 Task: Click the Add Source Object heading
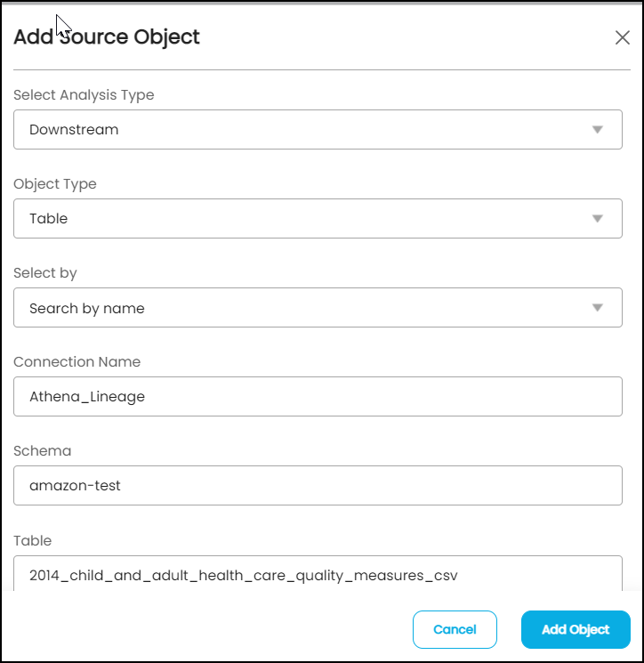coord(107,36)
